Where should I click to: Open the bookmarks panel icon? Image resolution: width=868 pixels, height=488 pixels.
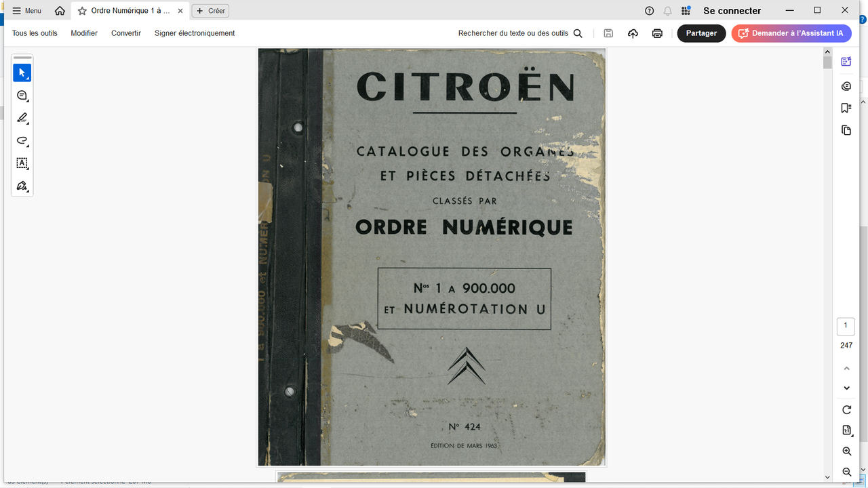[846, 108]
